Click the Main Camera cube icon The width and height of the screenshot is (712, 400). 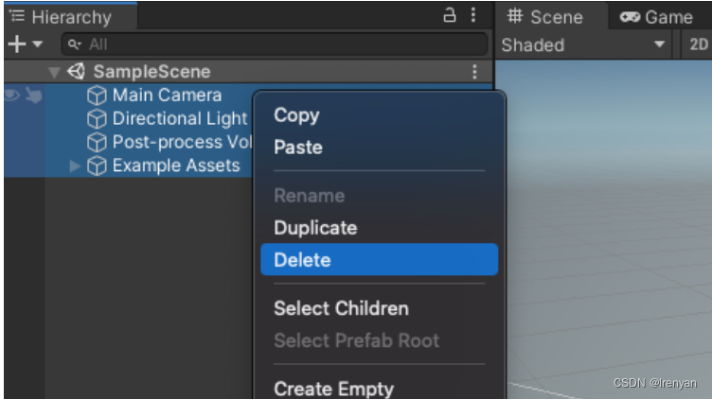[97, 96]
